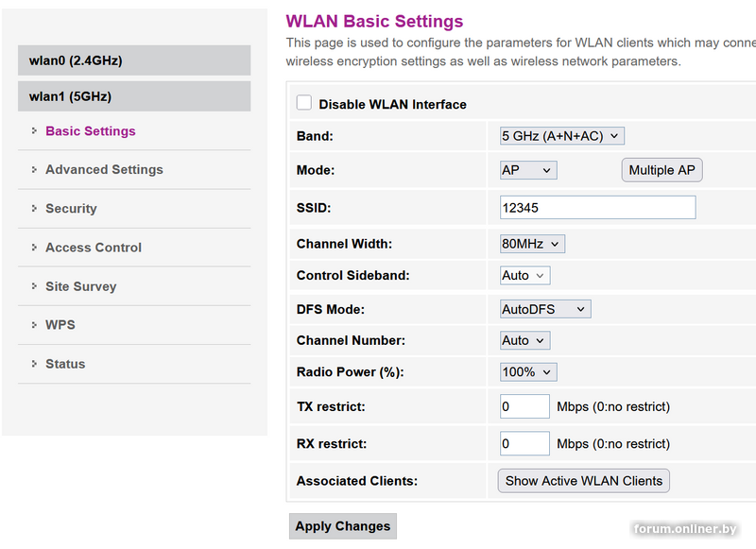756x549 pixels.
Task: Open the Control Sideband dropdown
Action: click(524, 276)
